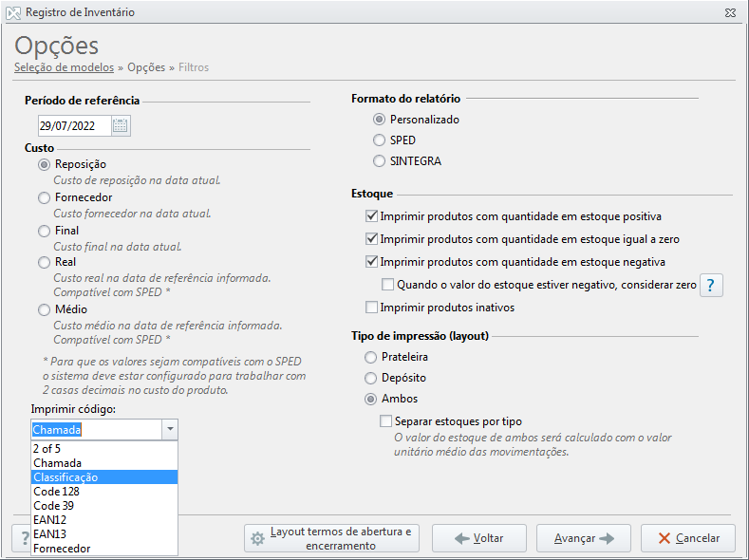Click the Registro de Inventário window icon
This screenshot has height=560, width=749.
click(x=13, y=13)
